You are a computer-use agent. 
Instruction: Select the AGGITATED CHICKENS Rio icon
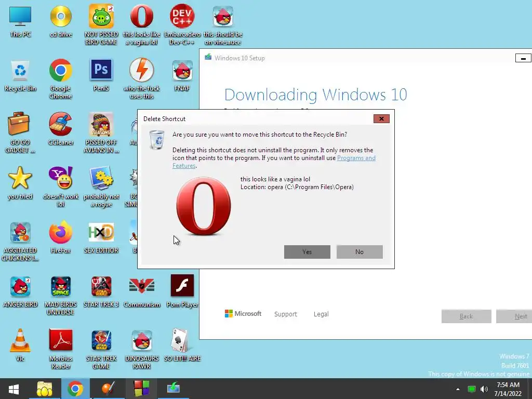(x=20, y=242)
